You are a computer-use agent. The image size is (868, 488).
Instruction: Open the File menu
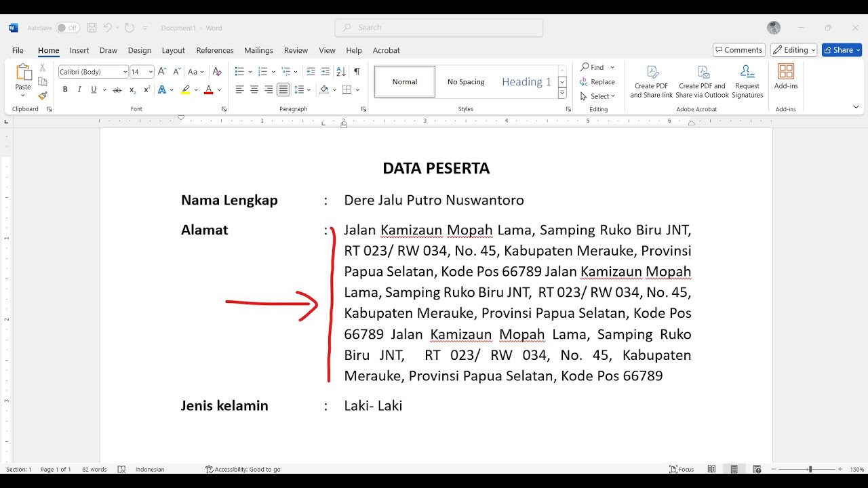18,50
